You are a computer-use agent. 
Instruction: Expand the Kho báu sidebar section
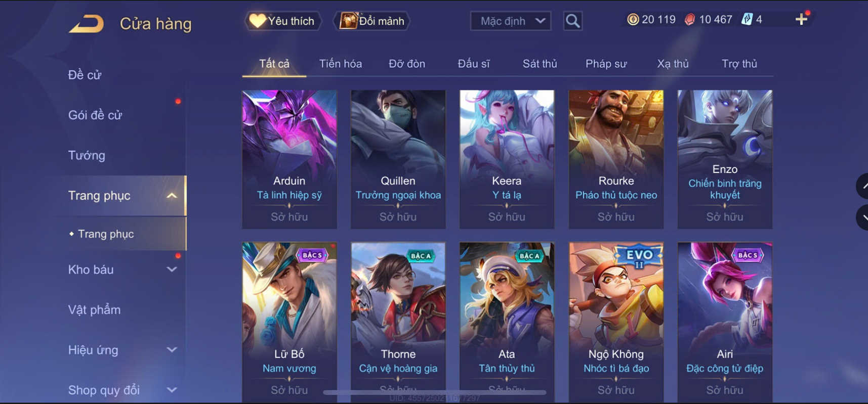[172, 270]
